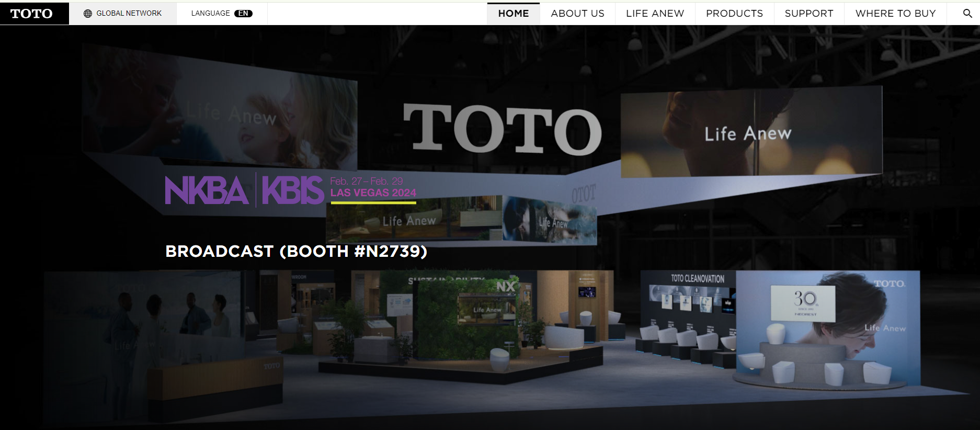Click the Global Network link text
The image size is (980, 430).
pyautogui.click(x=129, y=14)
